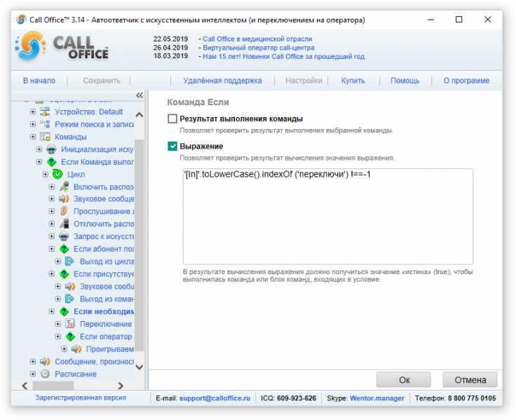The image size is (516, 420).
Task: Select the Выход из цикла tree item
Action: coord(107,262)
